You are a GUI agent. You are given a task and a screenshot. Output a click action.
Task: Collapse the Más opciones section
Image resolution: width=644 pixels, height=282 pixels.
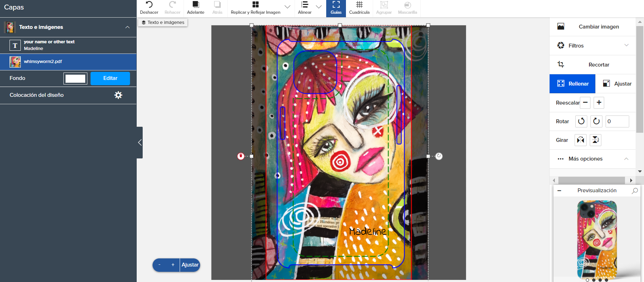(x=626, y=159)
